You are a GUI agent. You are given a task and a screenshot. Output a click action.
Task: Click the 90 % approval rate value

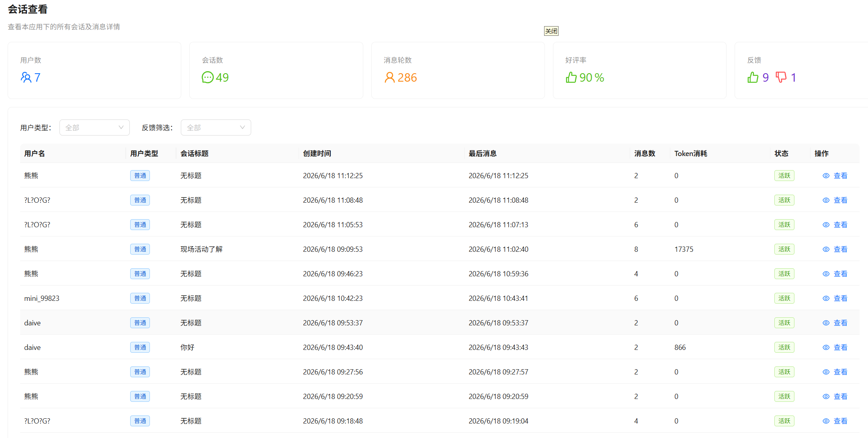(x=592, y=77)
